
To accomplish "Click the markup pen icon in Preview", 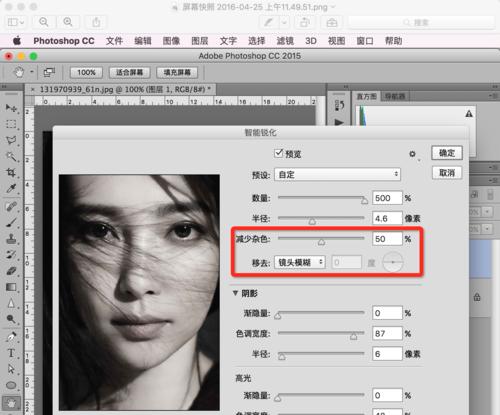I will [x=268, y=22].
